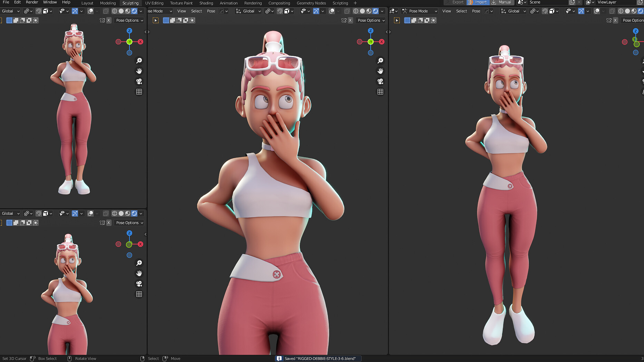
Task: Select the solid viewport shading icon
Action: click(x=362, y=11)
